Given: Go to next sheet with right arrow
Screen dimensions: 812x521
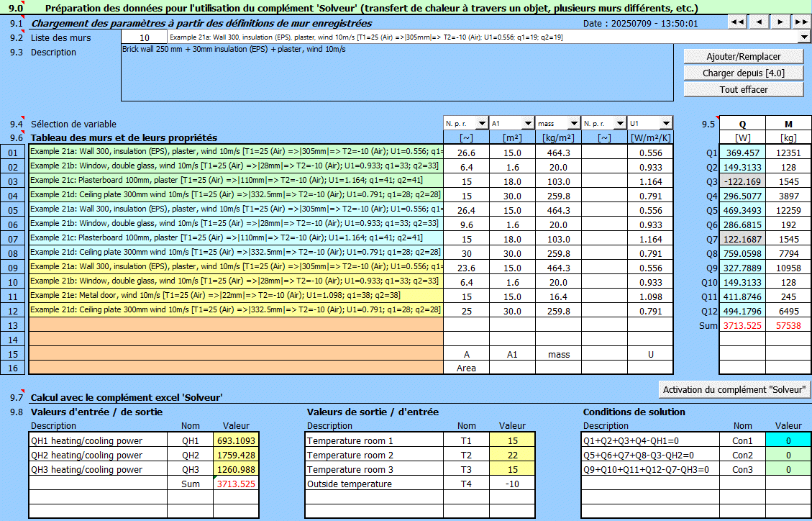Looking at the screenshot, I should 780,22.
